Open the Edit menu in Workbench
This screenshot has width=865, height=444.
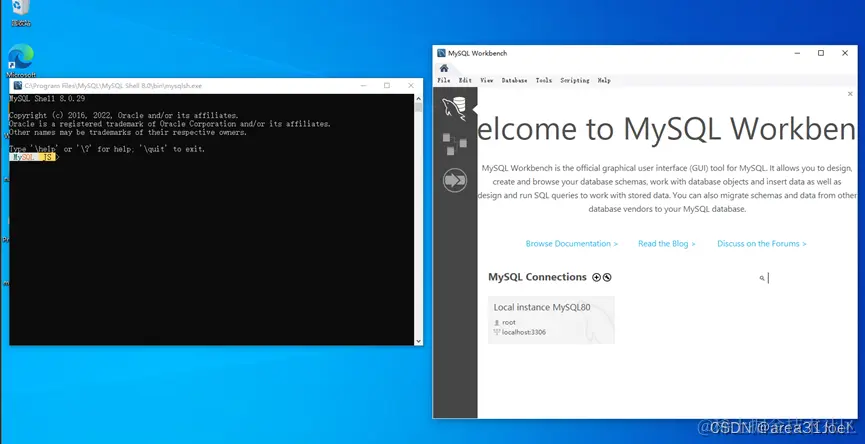(466, 81)
